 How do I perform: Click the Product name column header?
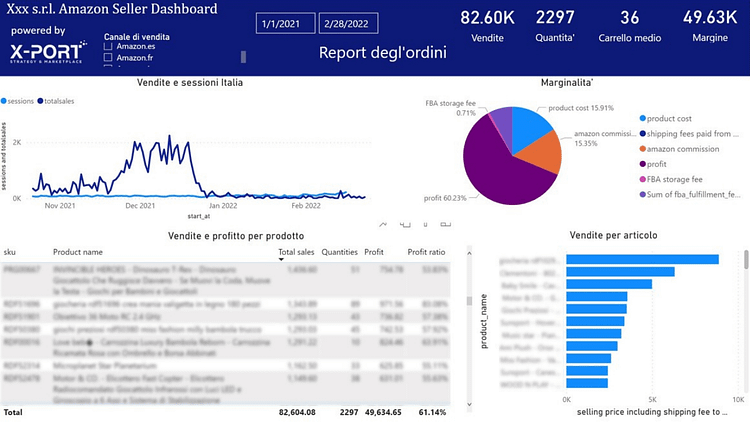(x=78, y=252)
